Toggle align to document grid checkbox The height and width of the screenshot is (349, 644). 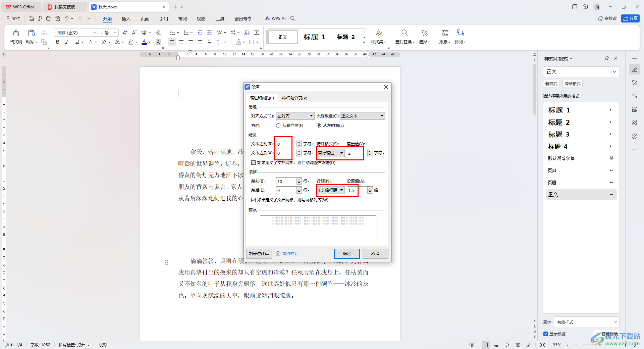tap(254, 200)
